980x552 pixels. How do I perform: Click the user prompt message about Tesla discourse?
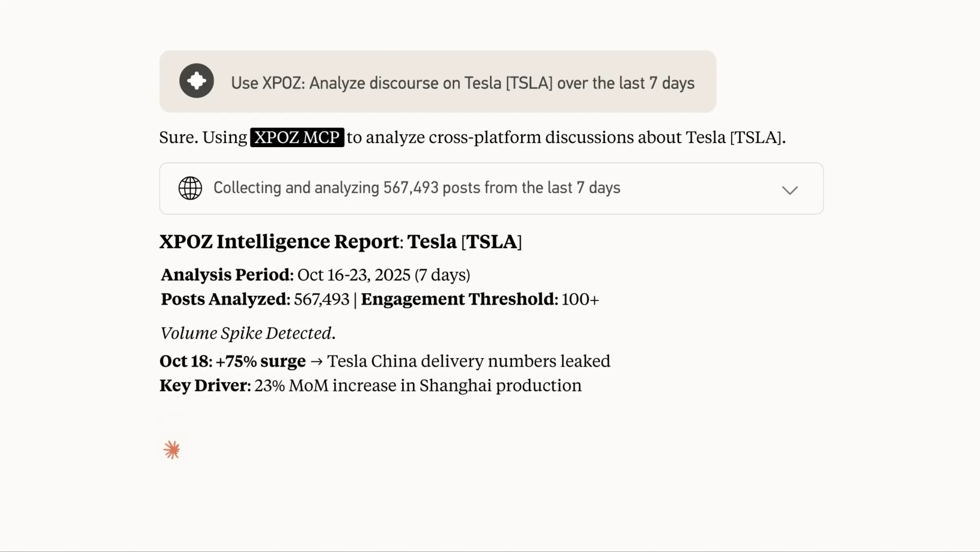(438, 81)
